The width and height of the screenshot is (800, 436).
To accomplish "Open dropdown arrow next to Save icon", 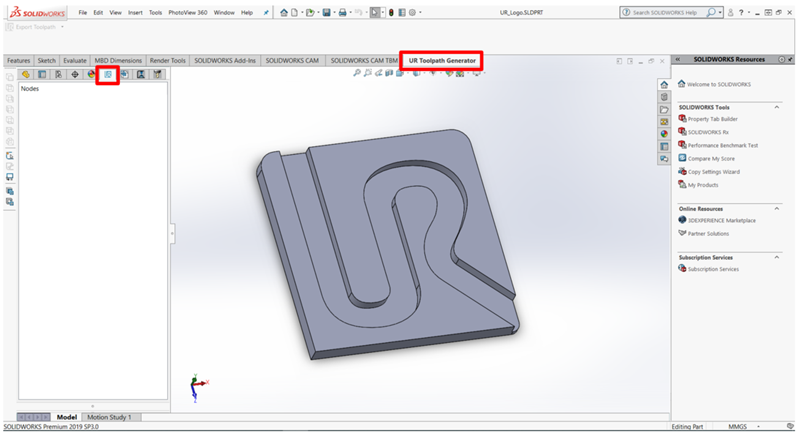I will (335, 12).
